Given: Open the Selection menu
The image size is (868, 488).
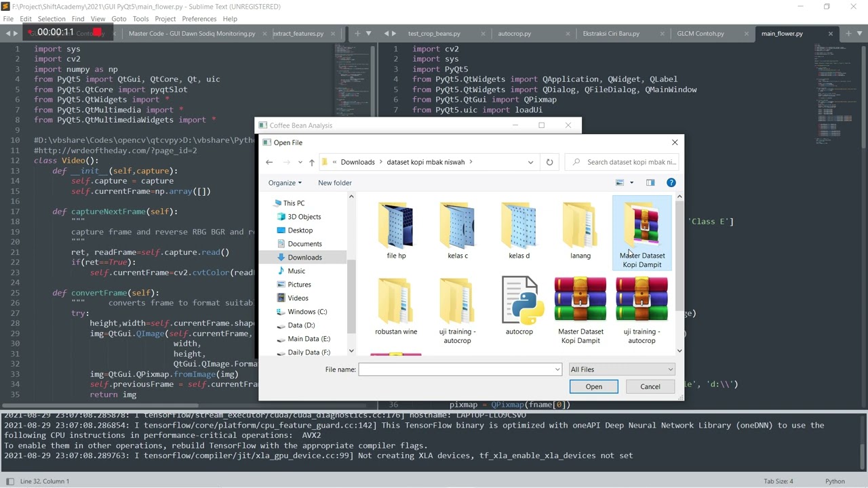Looking at the screenshot, I should 52,19.
